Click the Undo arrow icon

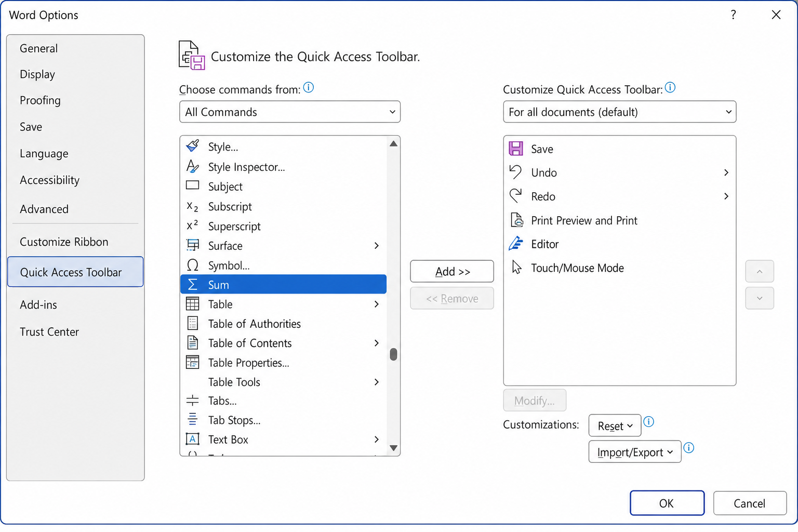(x=516, y=172)
